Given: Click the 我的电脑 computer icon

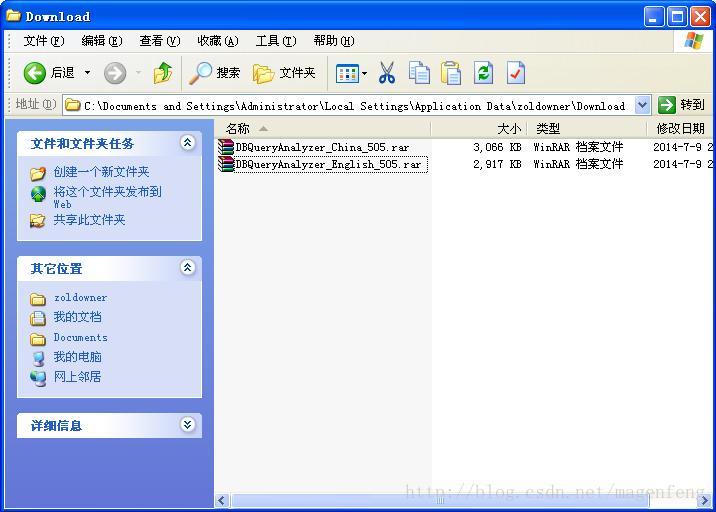Looking at the screenshot, I should click(x=39, y=358).
